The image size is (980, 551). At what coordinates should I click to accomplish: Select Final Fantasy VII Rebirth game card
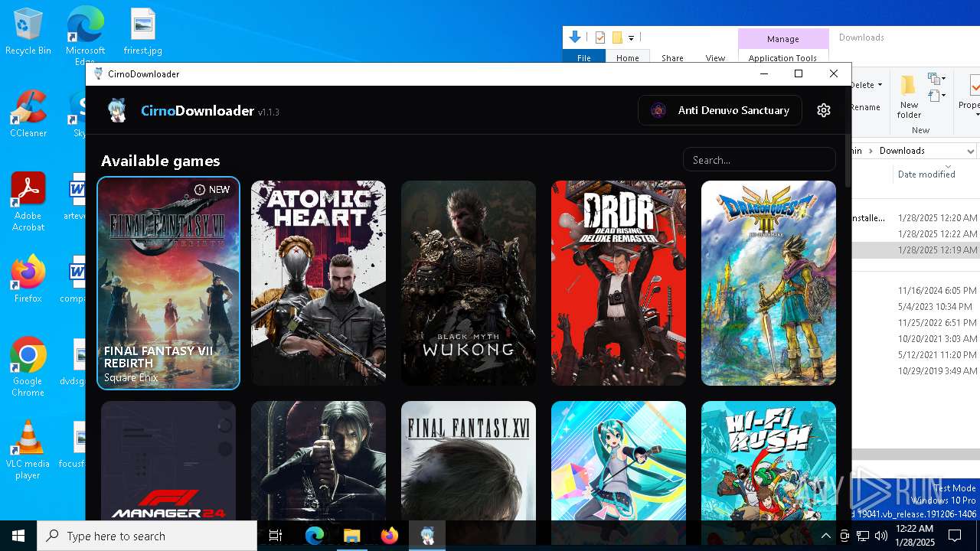tap(168, 283)
